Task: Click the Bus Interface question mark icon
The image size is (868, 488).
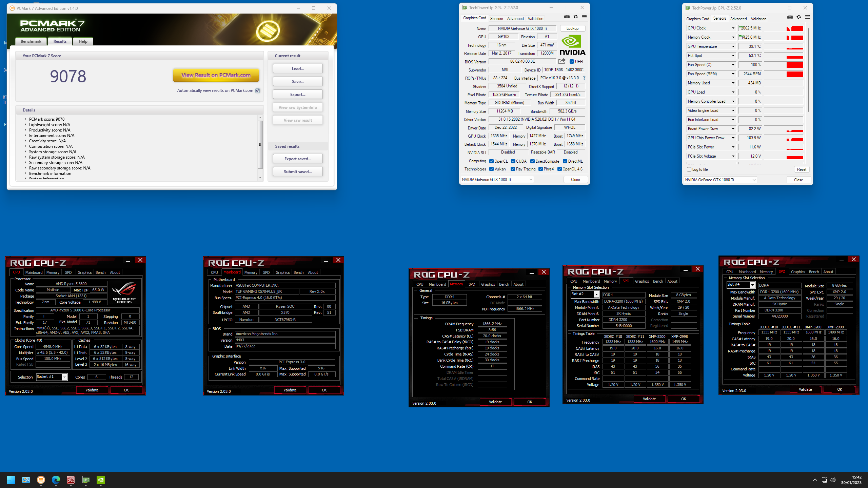Action: pyautogui.click(x=584, y=78)
